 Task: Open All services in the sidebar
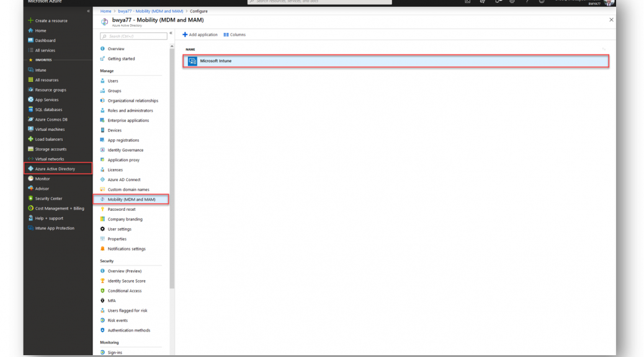pyautogui.click(x=45, y=50)
